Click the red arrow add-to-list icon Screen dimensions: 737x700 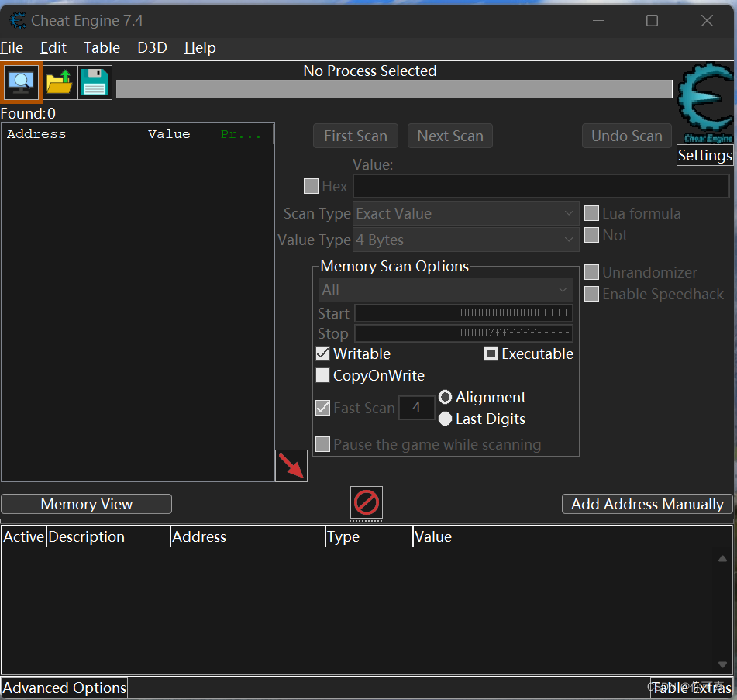coord(291,466)
